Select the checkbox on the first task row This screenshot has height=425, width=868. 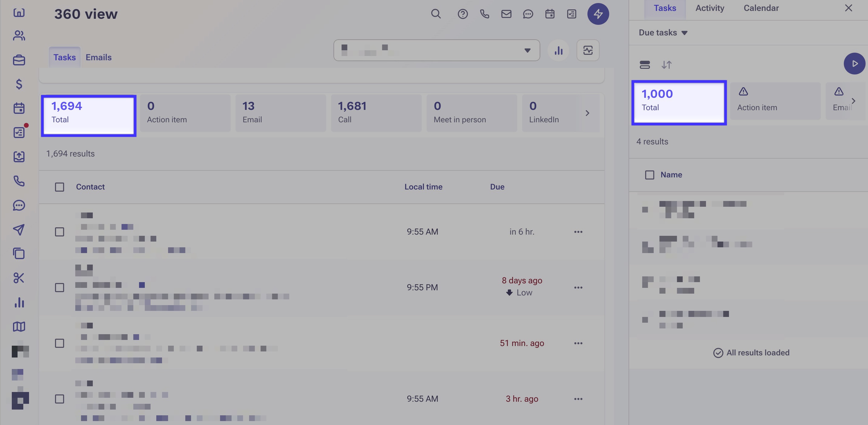click(x=59, y=232)
